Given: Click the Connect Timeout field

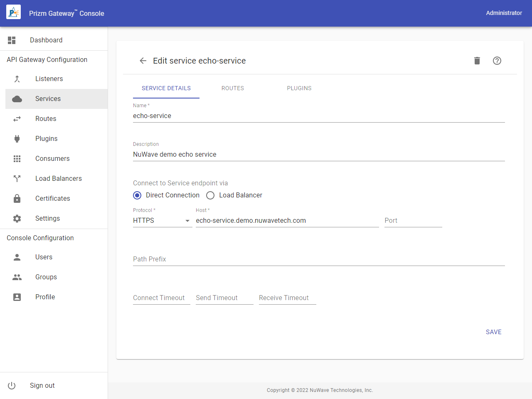Looking at the screenshot, I should (x=161, y=298).
